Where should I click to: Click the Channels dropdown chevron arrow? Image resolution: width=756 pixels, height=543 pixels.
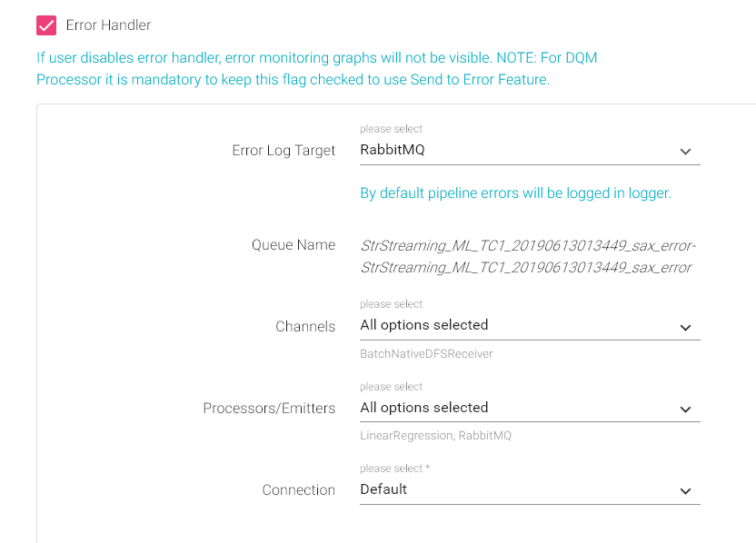686,327
